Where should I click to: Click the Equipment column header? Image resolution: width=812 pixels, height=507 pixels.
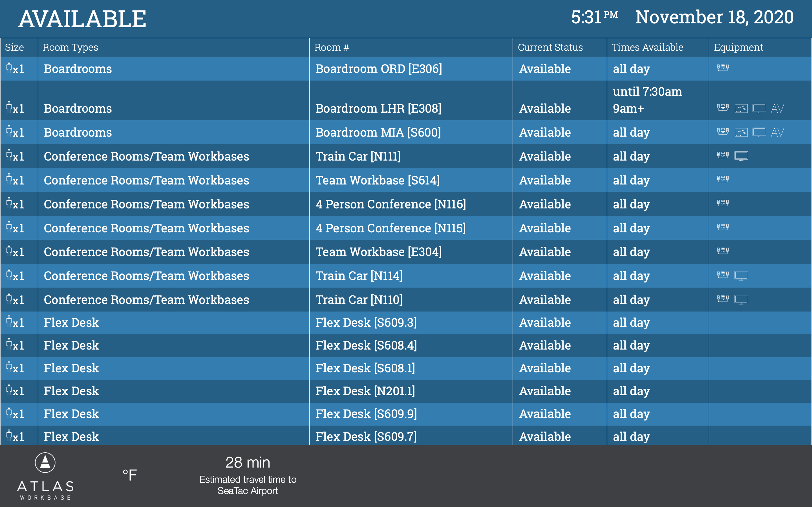pos(738,47)
